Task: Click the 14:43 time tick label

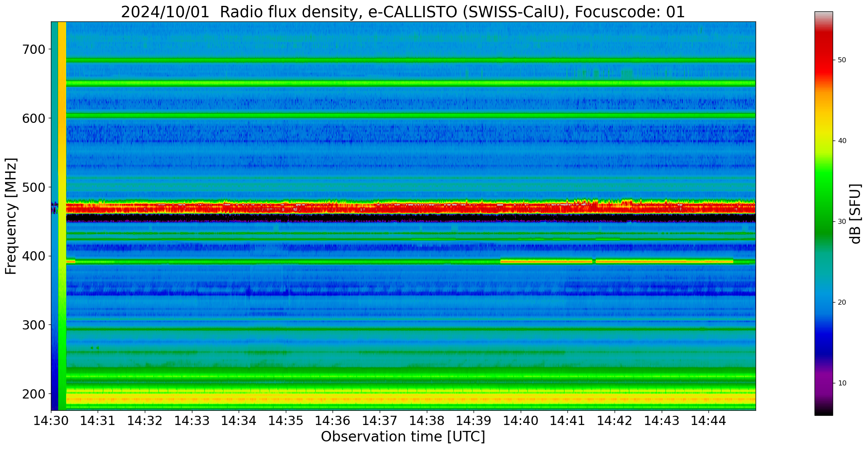Action: tap(662, 421)
